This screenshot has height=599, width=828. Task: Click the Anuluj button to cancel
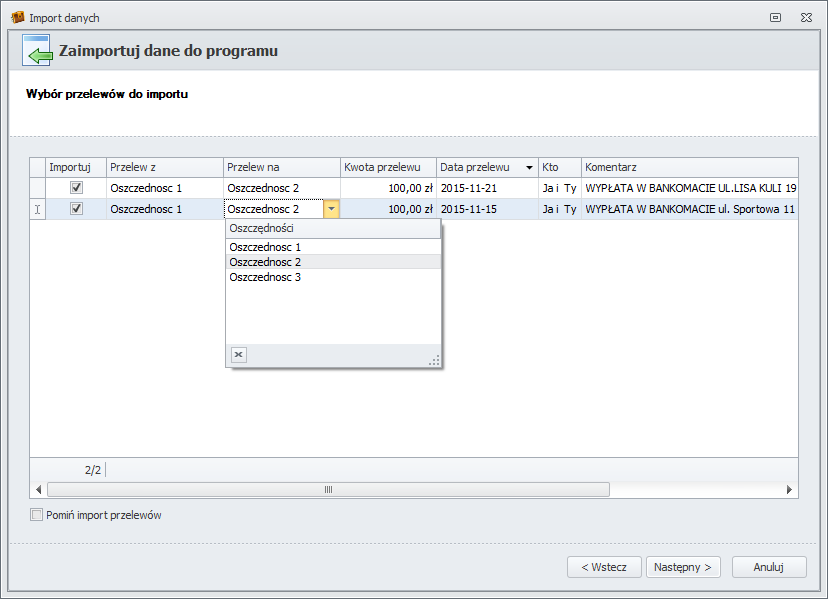click(x=768, y=567)
